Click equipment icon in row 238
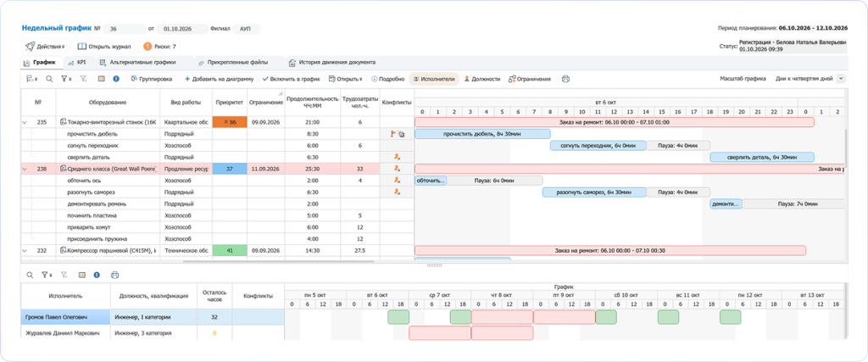The width and height of the screenshot is (868, 362). pos(63,169)
